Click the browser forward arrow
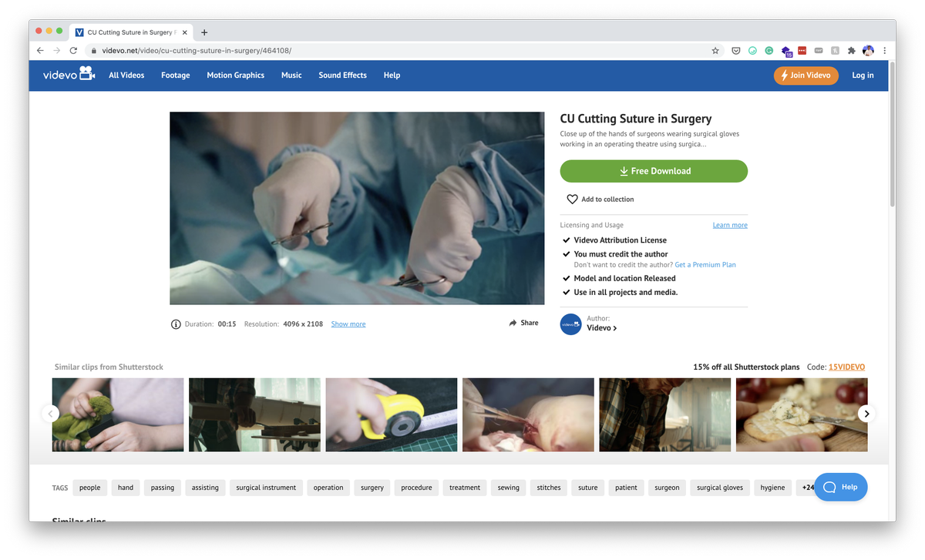This screenshot has width=925, height=560. pyautogui.click(x=56, y=51)
